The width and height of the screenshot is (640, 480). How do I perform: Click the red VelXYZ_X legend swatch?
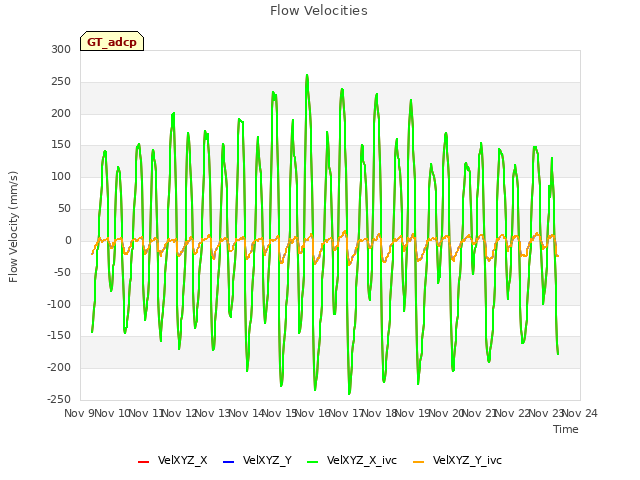pyautogui.click(x=143, y=462)
